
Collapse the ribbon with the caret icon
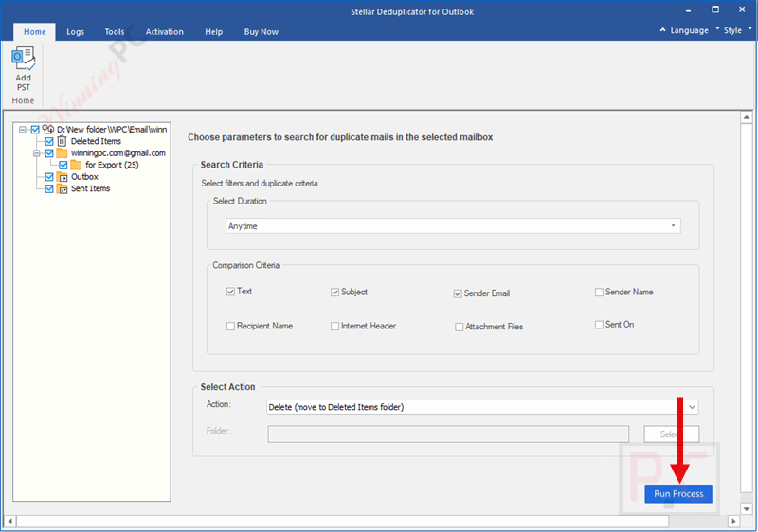pyautogui.click(x=662, y=30)
